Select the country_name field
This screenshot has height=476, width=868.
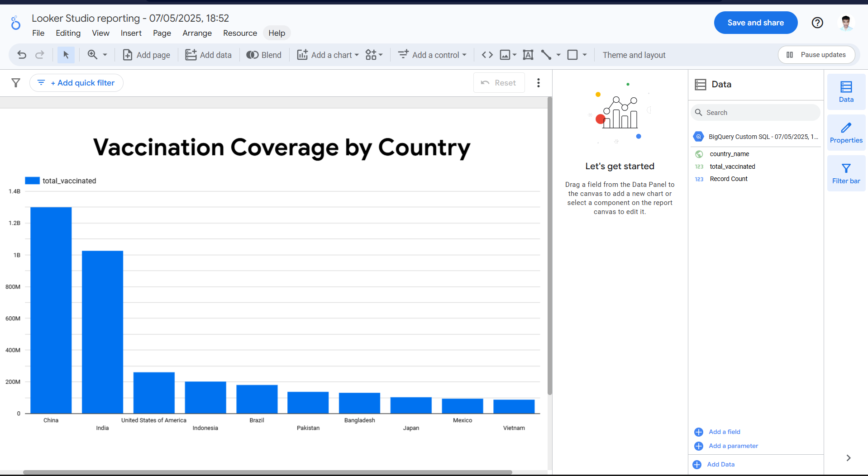click(x=729, y=154)
